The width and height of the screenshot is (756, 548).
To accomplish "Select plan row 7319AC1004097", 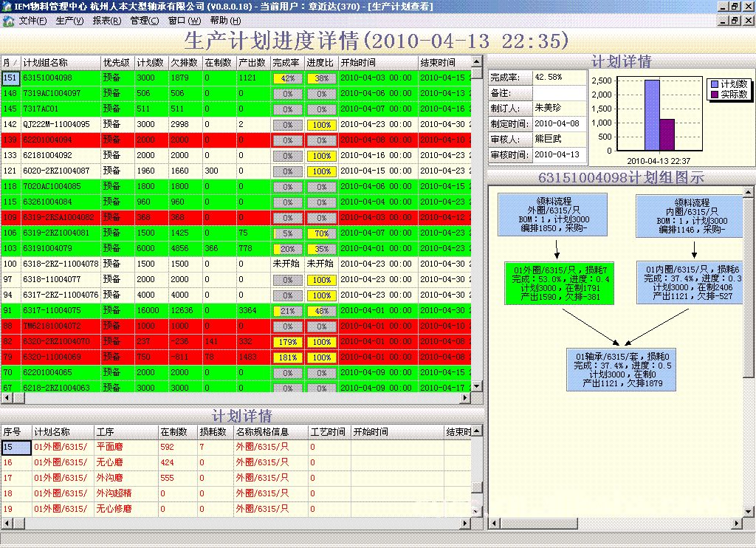I will tap(236, 93).
